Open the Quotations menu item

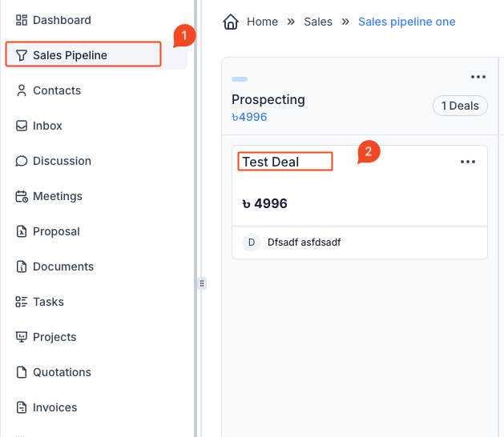[62, 372]
